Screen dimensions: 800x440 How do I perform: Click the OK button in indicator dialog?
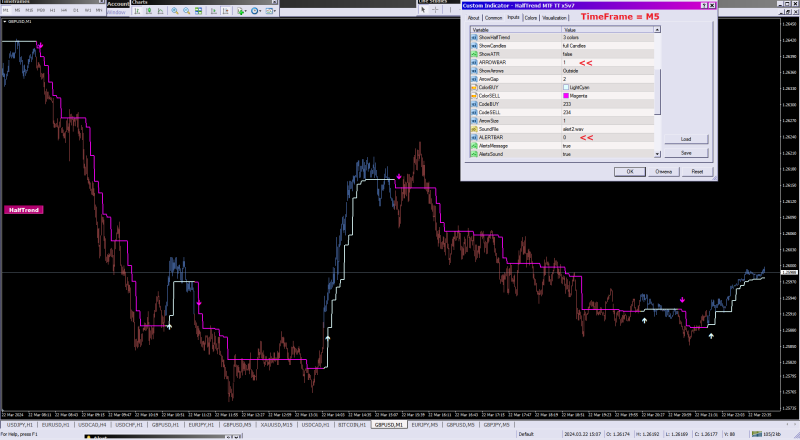pos(630,172)
